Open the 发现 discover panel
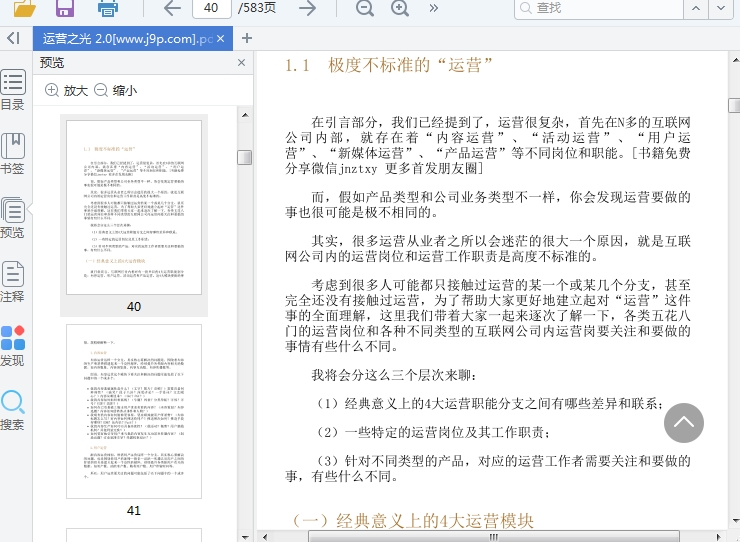The image size is (740, 542). coord(13,346)
